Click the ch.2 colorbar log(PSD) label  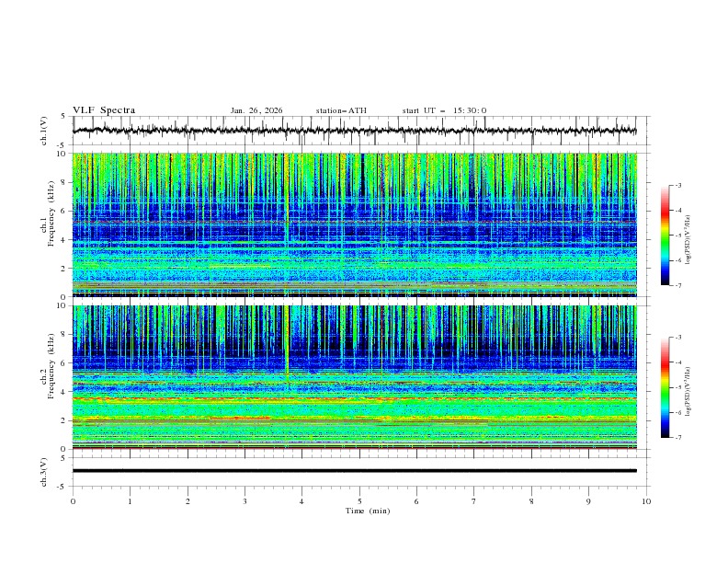688,392
